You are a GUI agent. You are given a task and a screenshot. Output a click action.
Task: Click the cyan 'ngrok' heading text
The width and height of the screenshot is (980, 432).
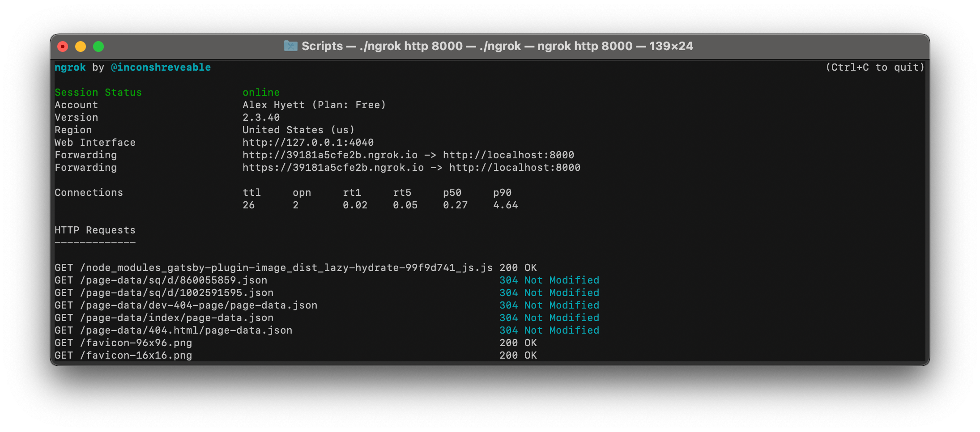click(x=70, y=68)
